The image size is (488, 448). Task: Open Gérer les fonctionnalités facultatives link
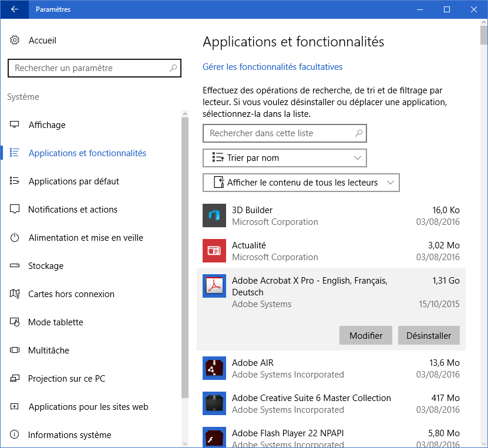272,67
